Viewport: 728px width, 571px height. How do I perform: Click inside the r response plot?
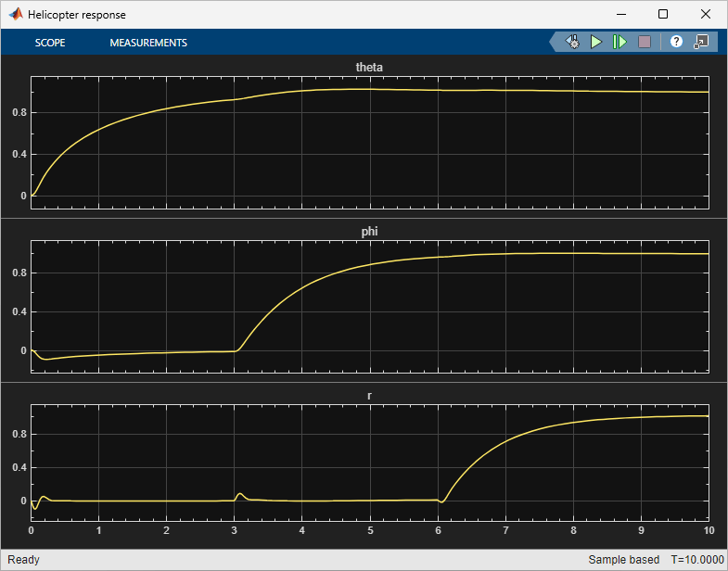[x=369, y=463]
